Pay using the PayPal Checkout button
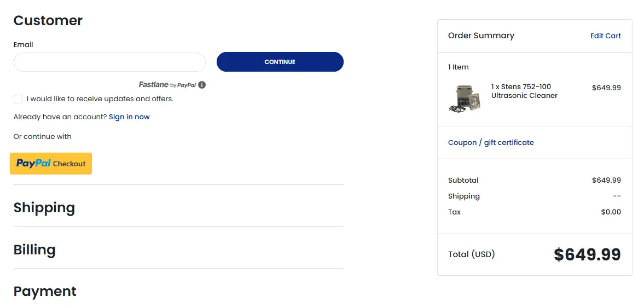The width and height of the screenshot is (644, 308). [51, 164]
